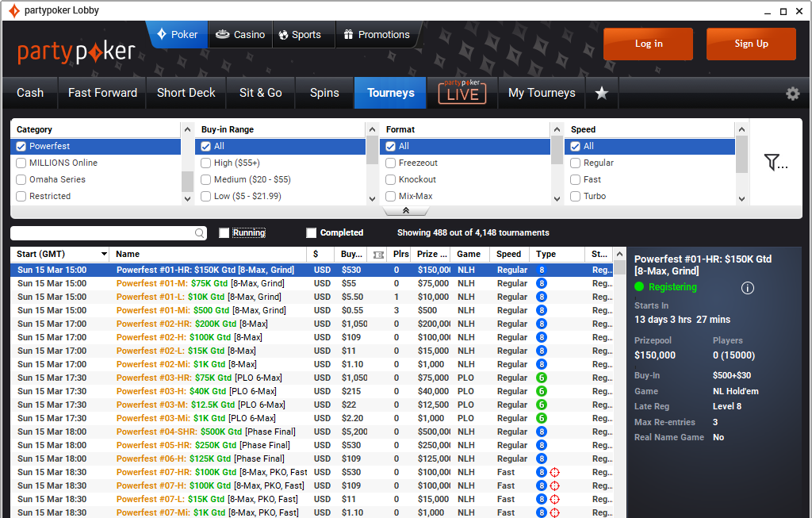Screen dimensions: 812x518
Task: Open the advanced filter funnel
Action: (776, 163)
